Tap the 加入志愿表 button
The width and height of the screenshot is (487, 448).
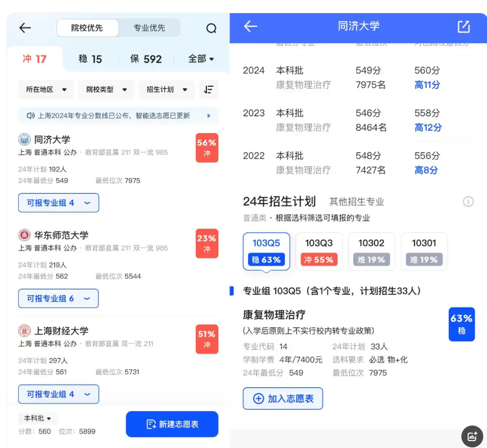pos(283,398)
